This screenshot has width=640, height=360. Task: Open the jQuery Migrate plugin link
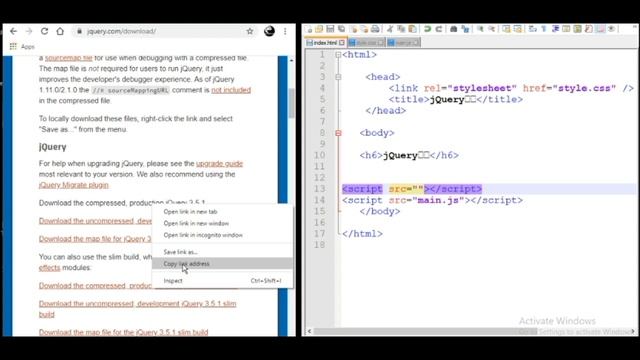(x=73, y=185)
